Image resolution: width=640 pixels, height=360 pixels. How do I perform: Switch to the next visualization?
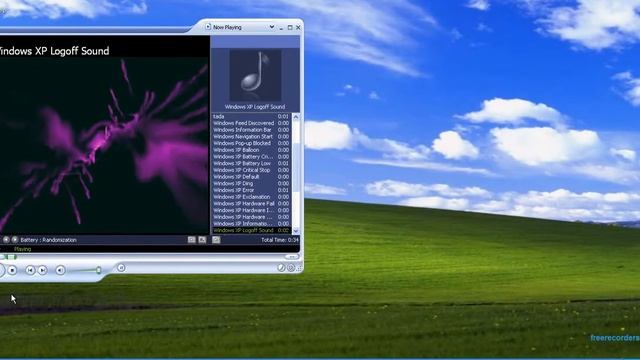point(15,240)
